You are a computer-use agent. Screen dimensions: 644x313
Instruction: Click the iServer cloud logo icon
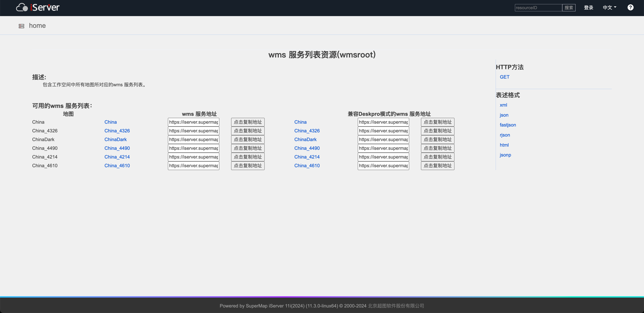click(x=22, y=7)
